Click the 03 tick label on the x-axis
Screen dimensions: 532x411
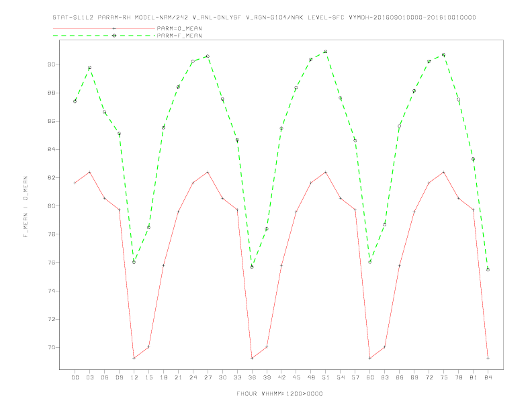pyautogui.click(x=89, y=377)
